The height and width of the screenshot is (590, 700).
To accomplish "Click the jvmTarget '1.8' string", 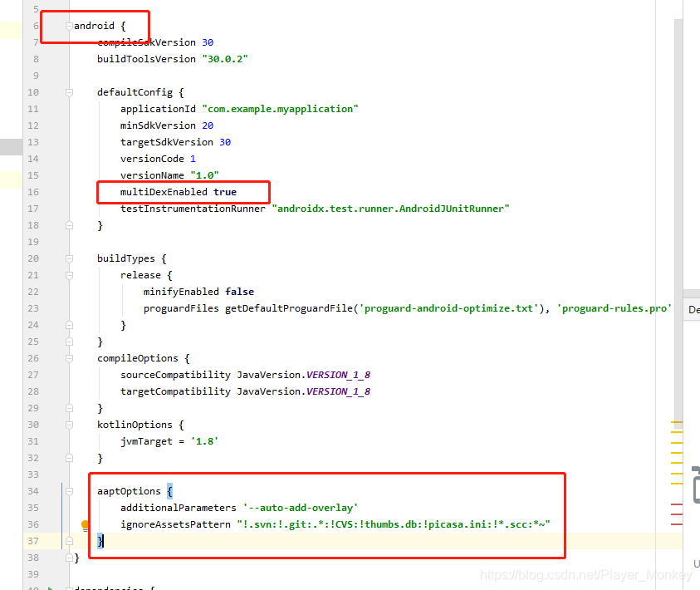I will coord(204,441).
